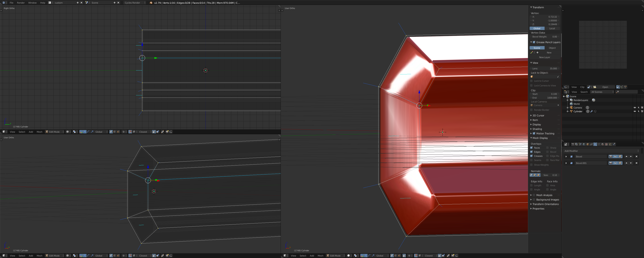Open Render Layers properties tab
The image size is (644, 258).
click(576, 144)
